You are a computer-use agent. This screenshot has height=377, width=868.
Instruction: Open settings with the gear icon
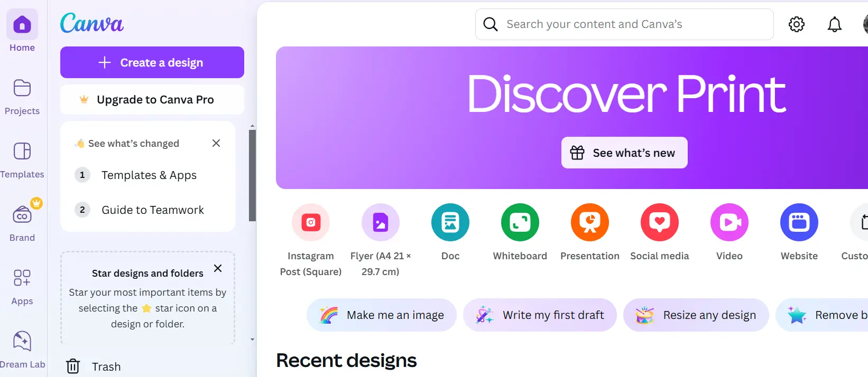coord(797,24)
